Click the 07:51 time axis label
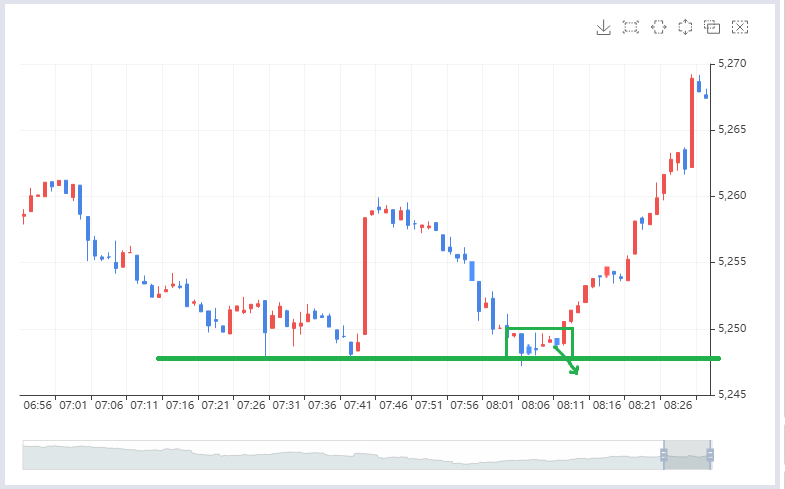This screenshot has height=489, width=785. 429,405
